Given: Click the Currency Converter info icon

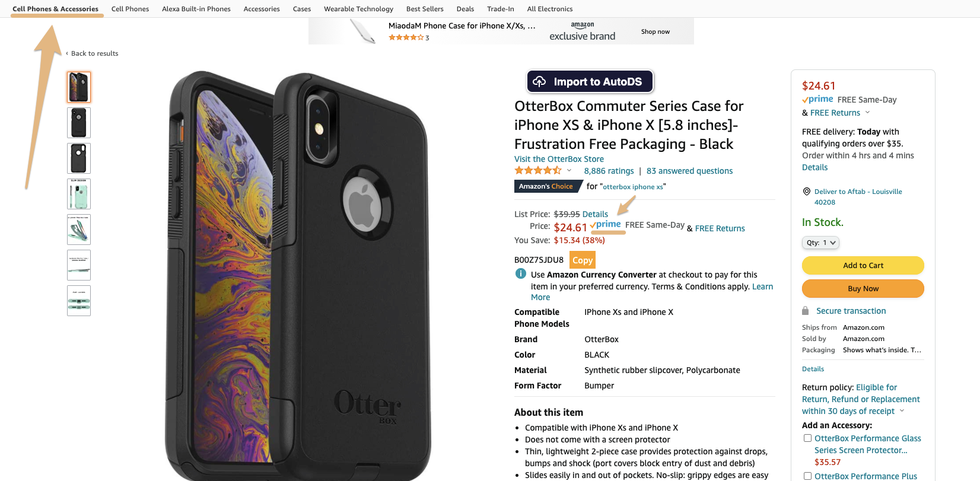Looking at the screenshot, I should point(520,274).
